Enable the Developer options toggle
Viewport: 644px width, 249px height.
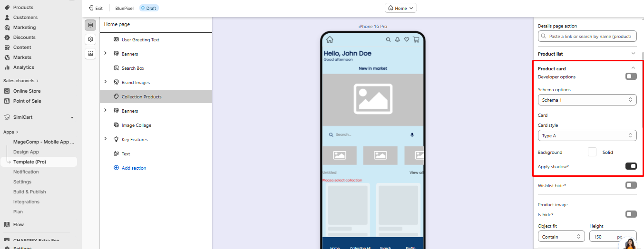pyautogui.click(x=631, y=77)
